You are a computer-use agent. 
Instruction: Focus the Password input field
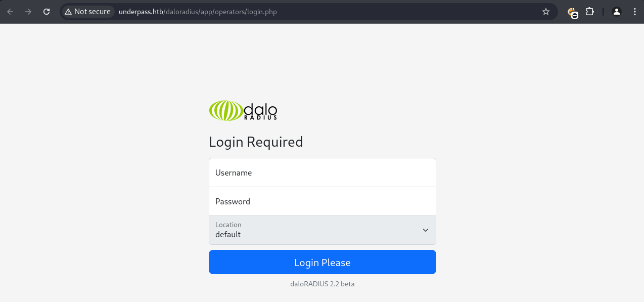pos(322,201)
